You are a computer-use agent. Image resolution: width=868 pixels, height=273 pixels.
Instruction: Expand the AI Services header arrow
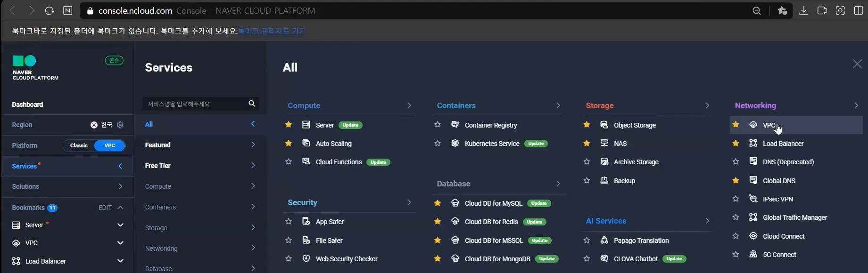tap(707, 221)
